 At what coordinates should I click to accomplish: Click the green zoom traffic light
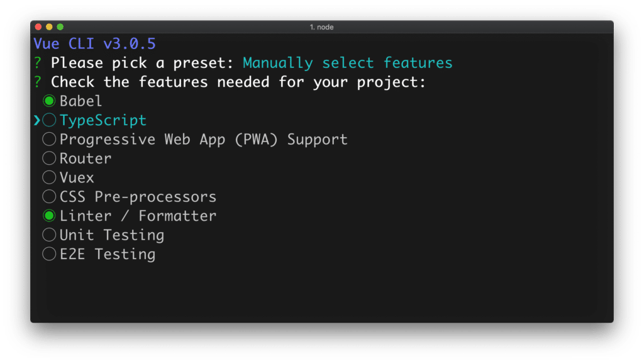(x=60, y=27)
